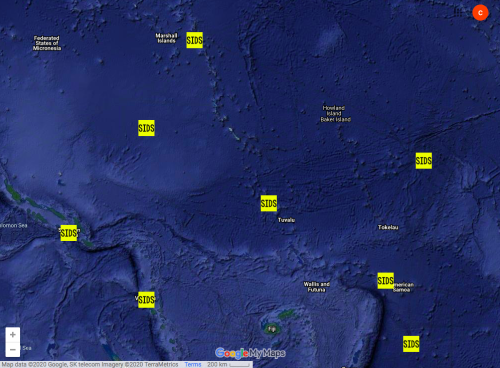Select SIDS marker on the Solomon Islands chain
Image resolution: width=500 pixels, height=368 pixels.
(69, 233)
